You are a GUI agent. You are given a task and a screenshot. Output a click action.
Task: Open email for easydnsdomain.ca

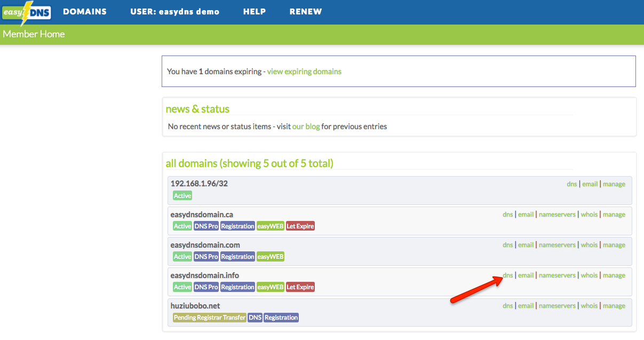coord(526,215)
